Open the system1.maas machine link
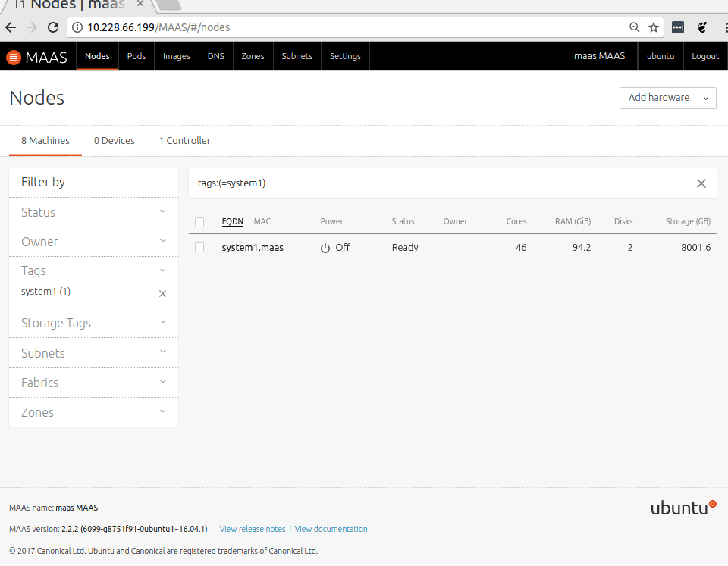This screenshot has height=566, width=728. [253, 248]
